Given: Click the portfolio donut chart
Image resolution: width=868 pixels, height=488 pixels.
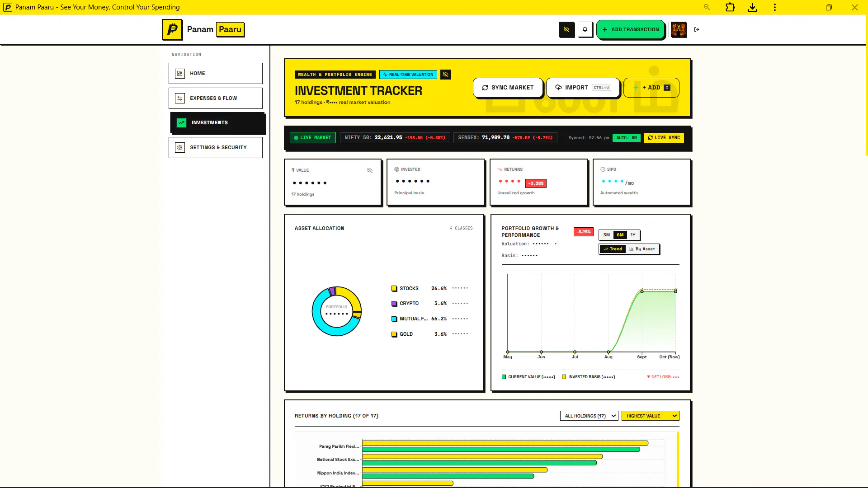Looking at the screenshot, I should [337, 311].
